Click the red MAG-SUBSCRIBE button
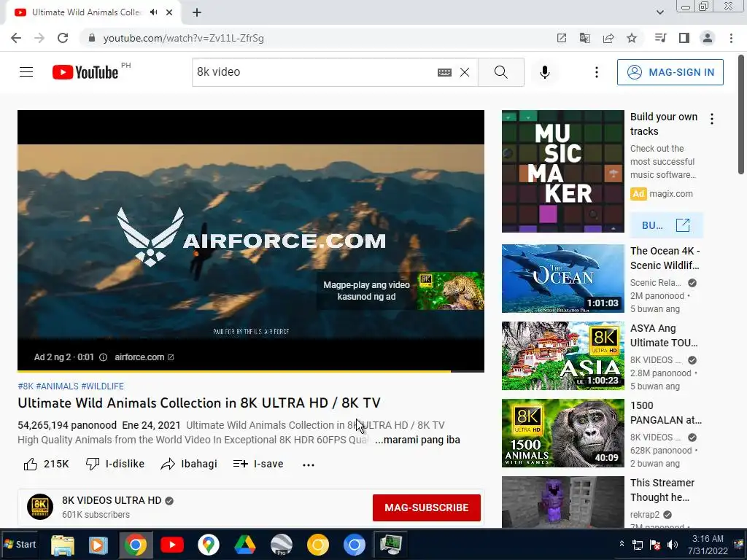The image size is (747, 560). click(x=426, y=507)
